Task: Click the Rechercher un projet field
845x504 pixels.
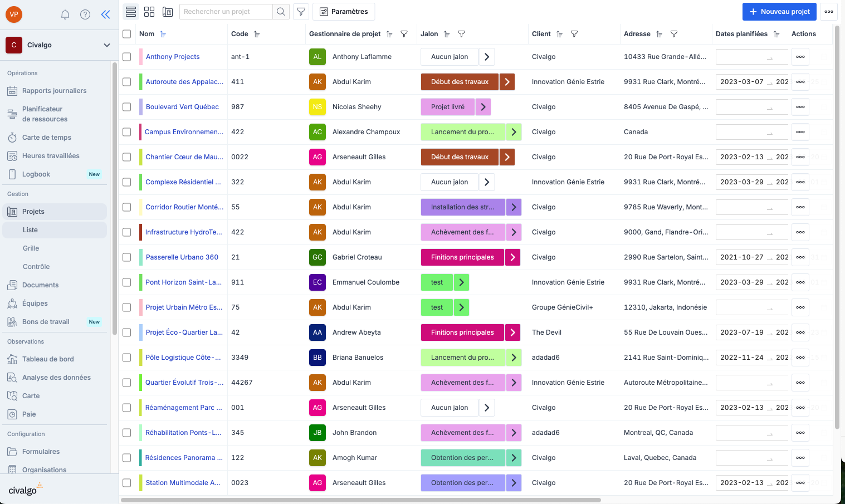Action: tap(226, 12)
